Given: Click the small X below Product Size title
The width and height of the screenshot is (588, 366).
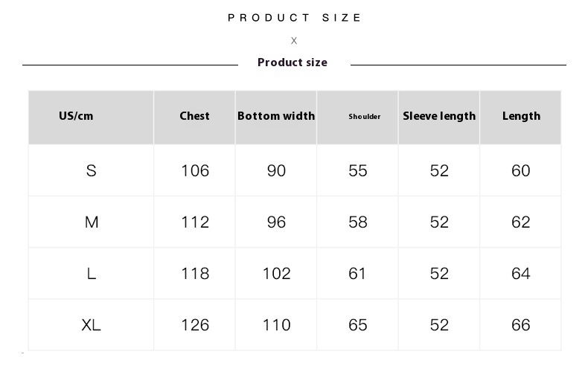Looking at the screenshot, I should click(294, 41).
